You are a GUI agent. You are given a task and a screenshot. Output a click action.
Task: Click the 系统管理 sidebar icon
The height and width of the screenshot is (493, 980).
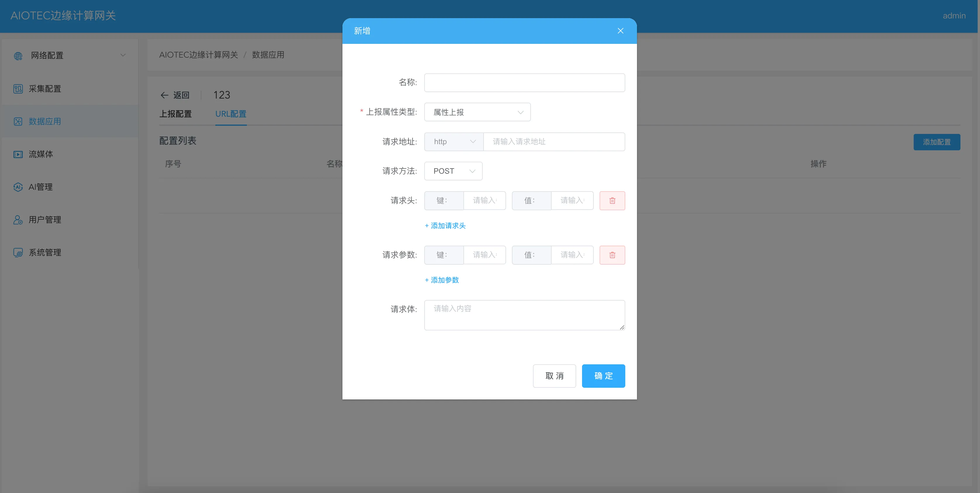[18, 252]
